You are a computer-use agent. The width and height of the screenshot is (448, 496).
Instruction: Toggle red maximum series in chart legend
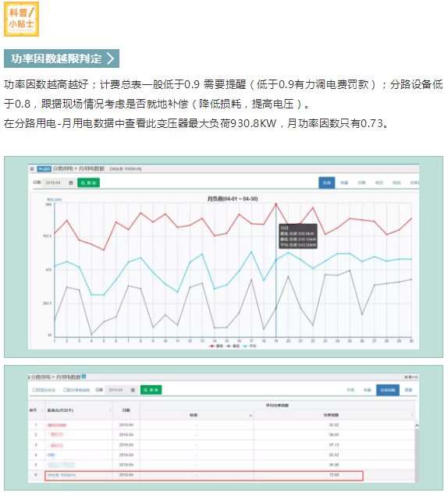click(x=216, y=346)
